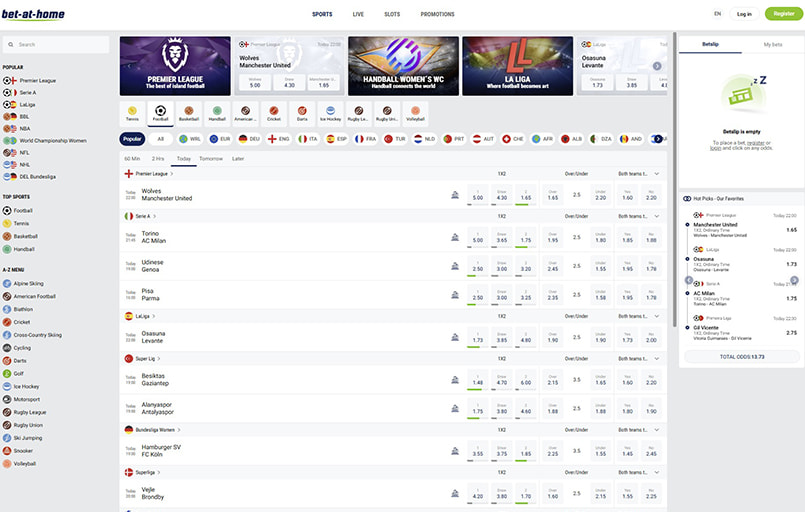Click the Hot Picks previous arrow

tap(689, 280)
